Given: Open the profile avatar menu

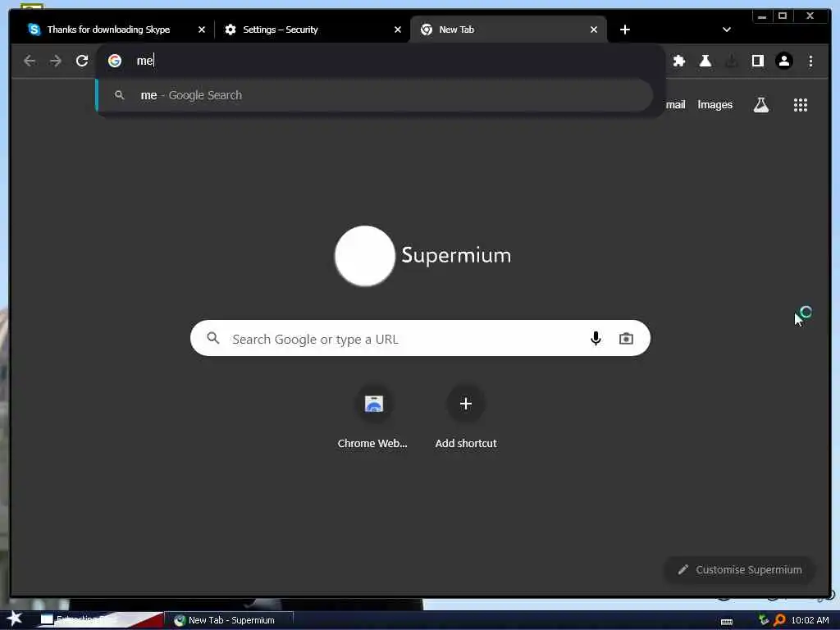Looking at the screenshot, I should click(x=783, y=61).
